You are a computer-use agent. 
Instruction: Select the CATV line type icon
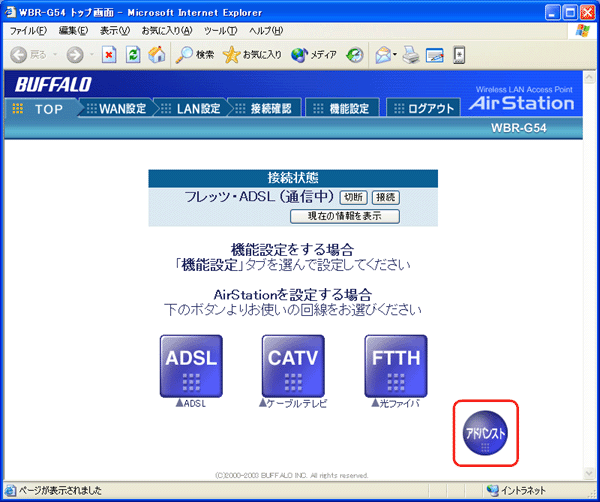[x=293, y=366]
